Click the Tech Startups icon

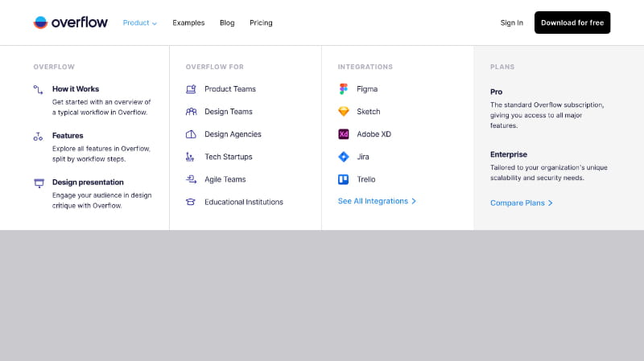pos(190,157)
